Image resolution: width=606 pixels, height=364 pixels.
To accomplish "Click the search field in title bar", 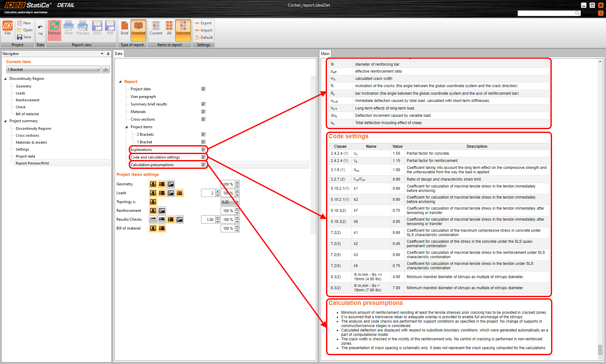I will click(x=546, y=13).
